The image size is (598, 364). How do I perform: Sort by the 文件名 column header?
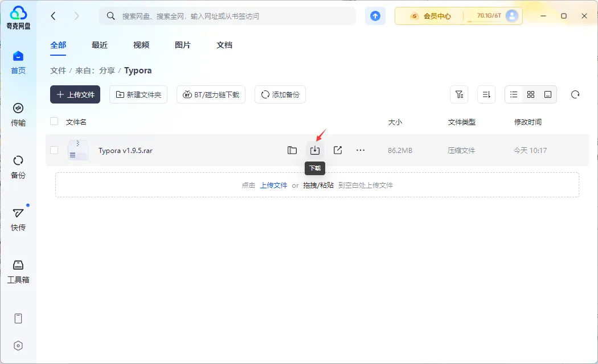pyautogui.click(x=76, y=122)
